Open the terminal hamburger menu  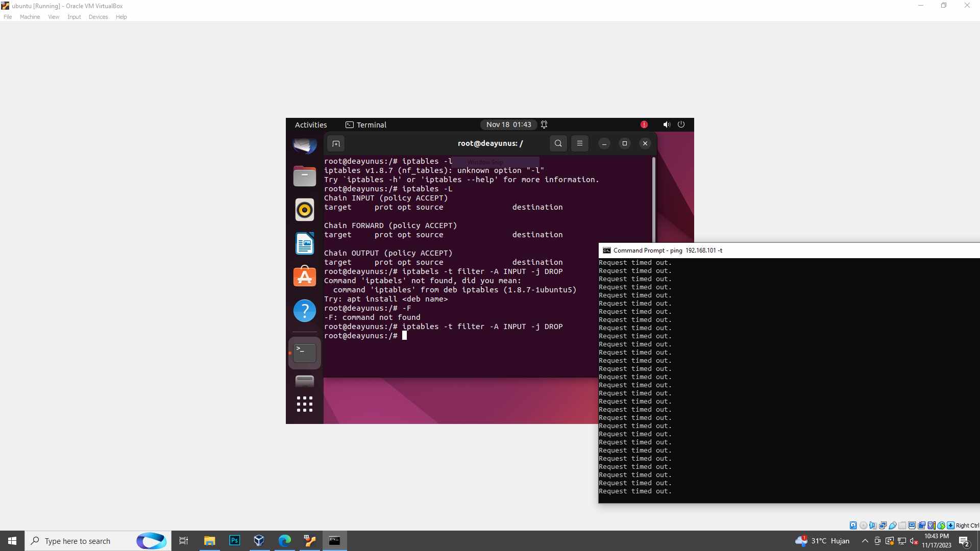[x=580, y=143]
